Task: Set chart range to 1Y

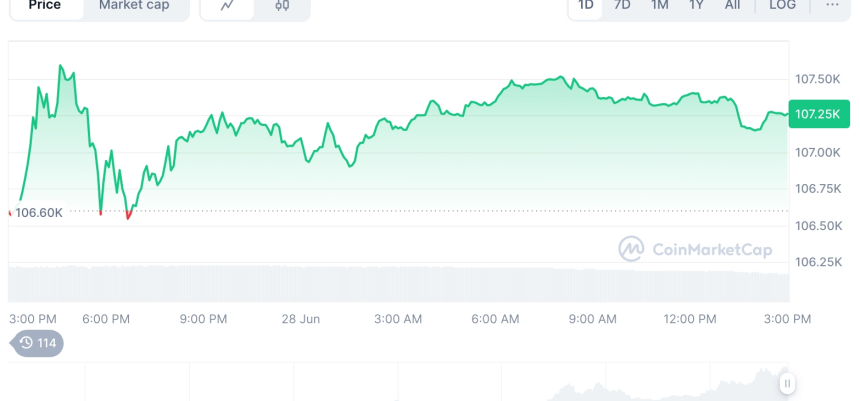Action: 696,5
